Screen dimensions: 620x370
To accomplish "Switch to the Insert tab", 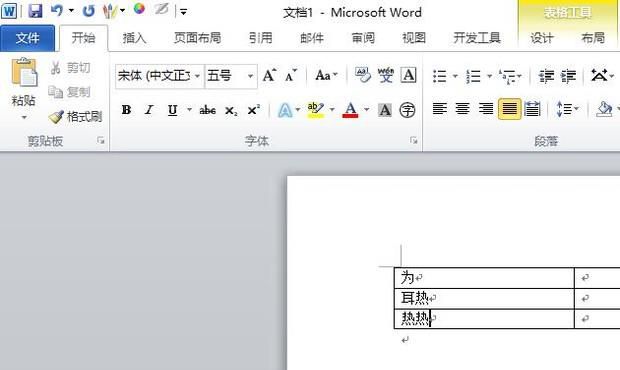I will 134,38.
